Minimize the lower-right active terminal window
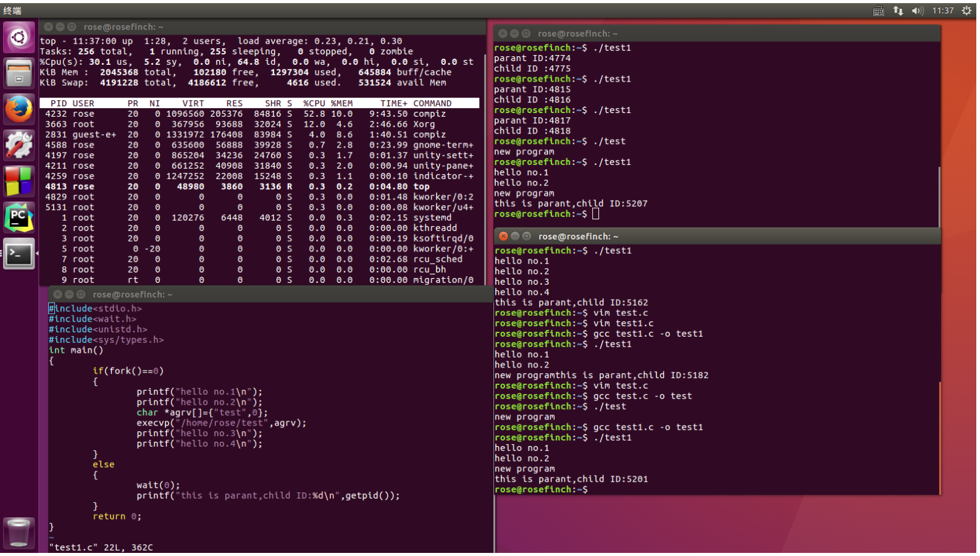This screenshot has height=556, width=980. click(515, 236)
